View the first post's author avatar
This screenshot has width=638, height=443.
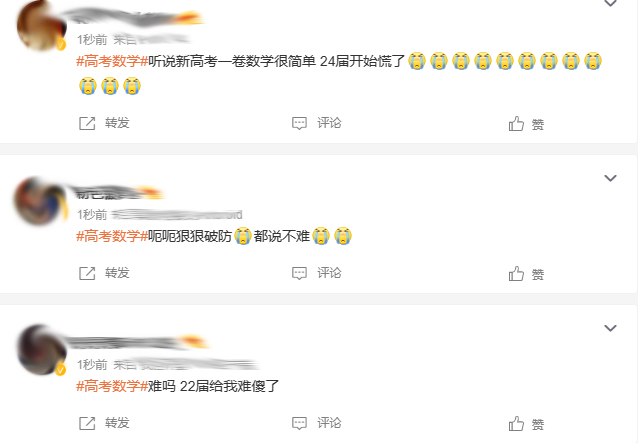click(42, 25)
